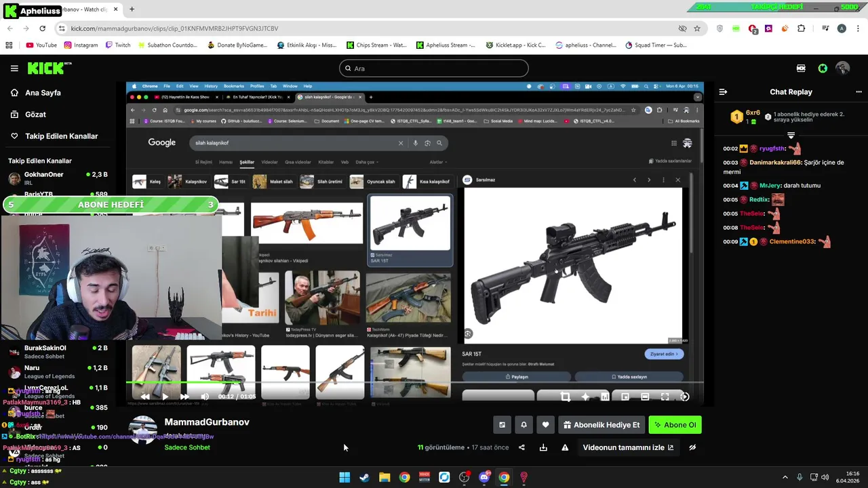The width and height of the screenshot is (868, 488).
Task: Hide clip via crossed-eye icon
Action: pos(692,447)
